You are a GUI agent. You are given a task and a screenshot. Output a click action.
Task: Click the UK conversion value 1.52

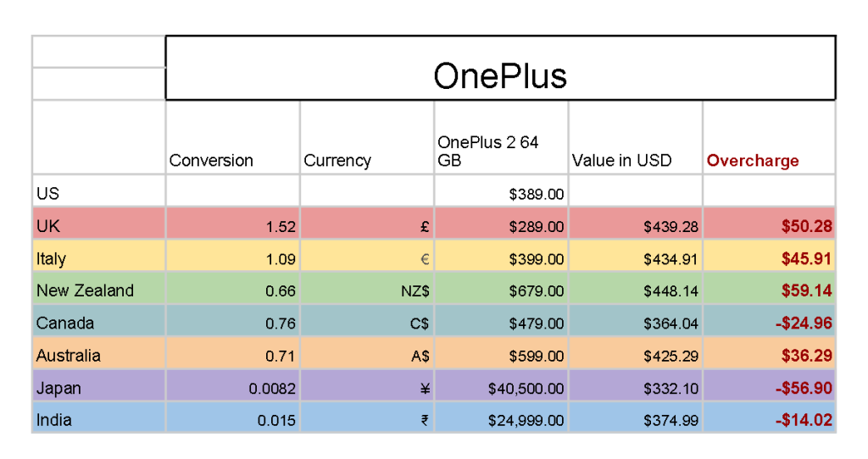(x=232, y=224)
